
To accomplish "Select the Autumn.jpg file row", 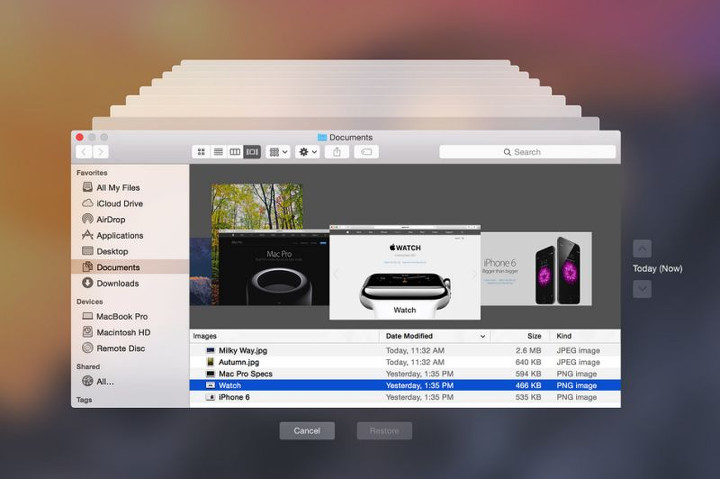I will pos(405,362).
